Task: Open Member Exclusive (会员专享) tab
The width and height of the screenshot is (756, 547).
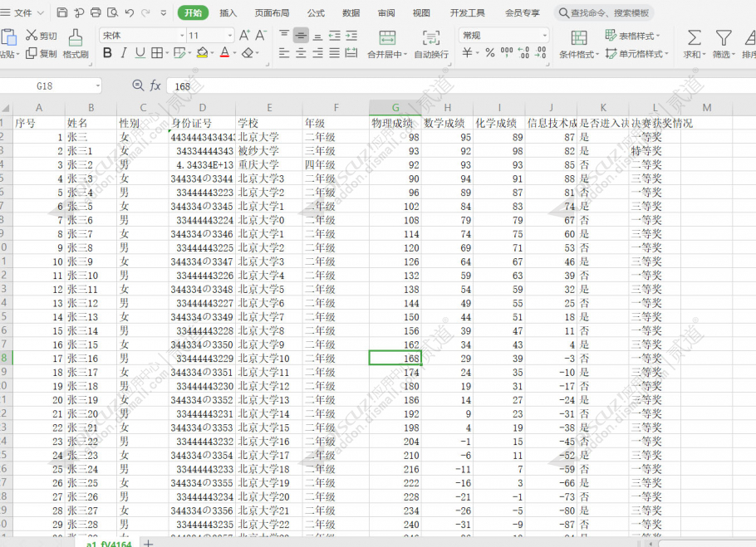Action: click(523, 13)
